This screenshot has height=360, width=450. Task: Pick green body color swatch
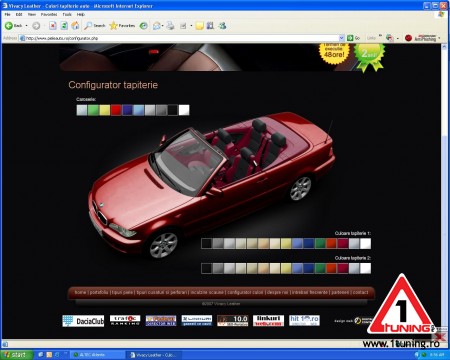coord(93,110)
